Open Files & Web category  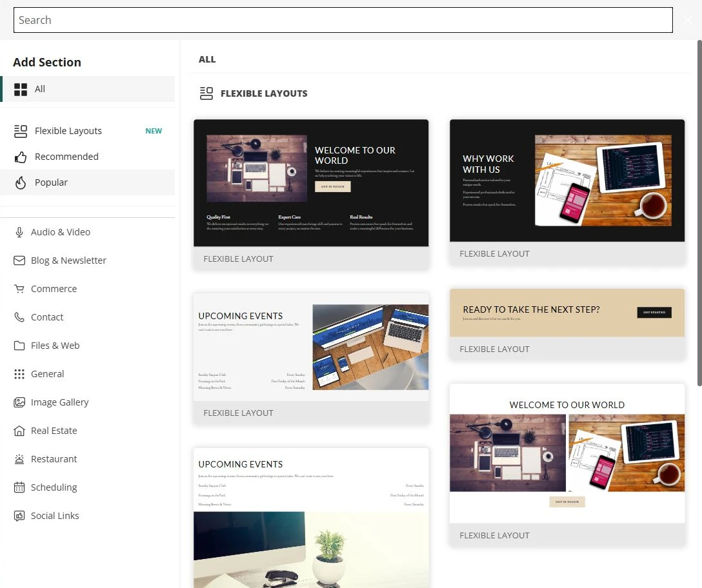point(88,346)
